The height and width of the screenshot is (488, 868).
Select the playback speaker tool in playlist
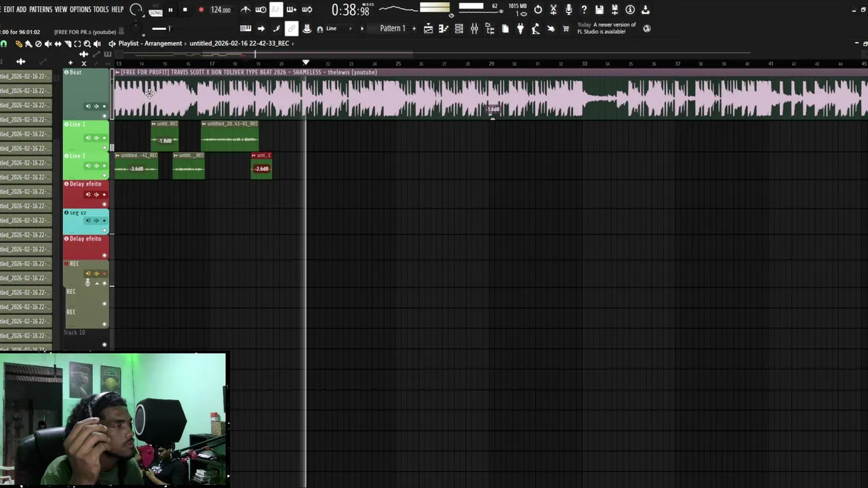tap(97, 44)
